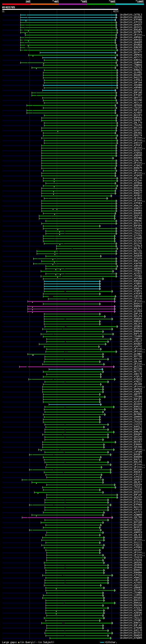Screen dimensions: 146x644
Task: Open UniRef100_B8BFH9 label
Action: [131, 186]
